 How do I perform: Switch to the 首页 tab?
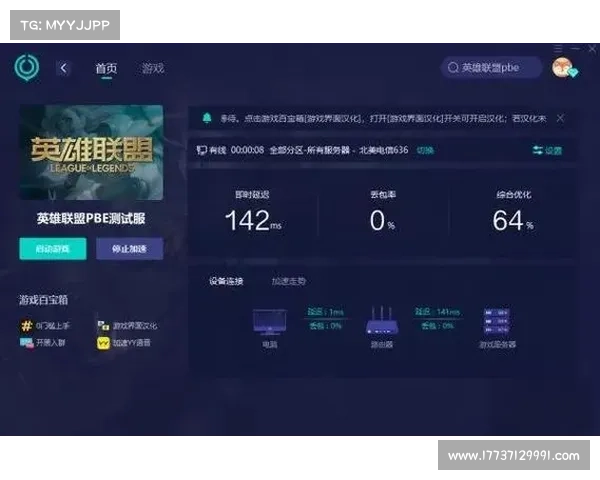click(106, 68)
